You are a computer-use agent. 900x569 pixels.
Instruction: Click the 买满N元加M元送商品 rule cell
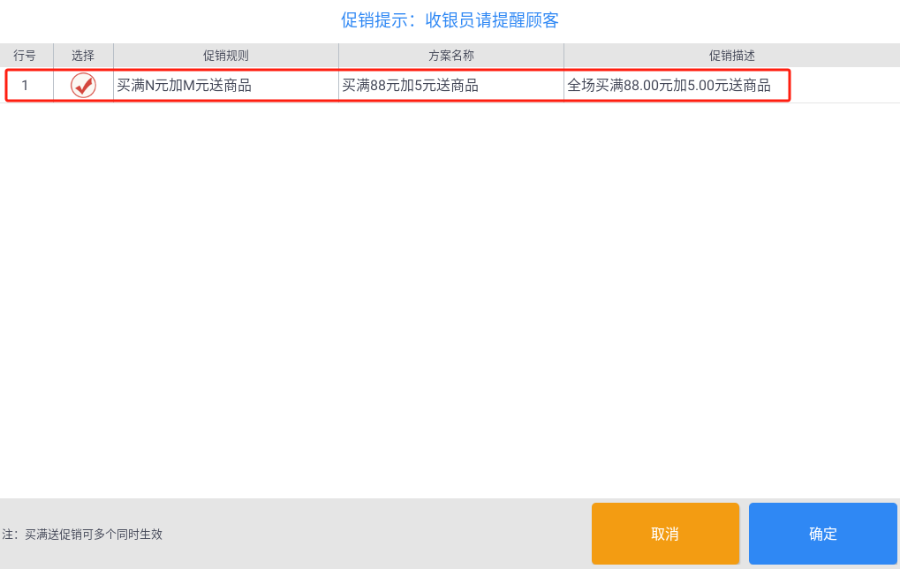coord(226,86)
